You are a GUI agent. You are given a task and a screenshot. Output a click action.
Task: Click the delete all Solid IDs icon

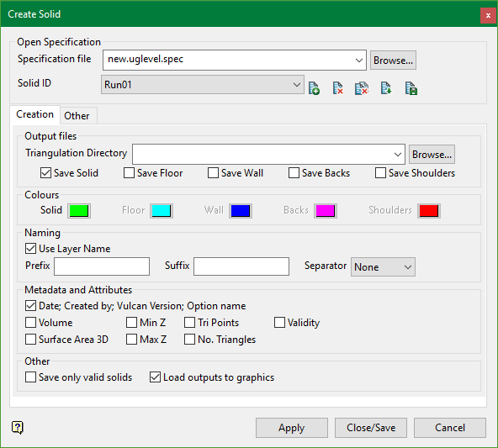(362, 88)
